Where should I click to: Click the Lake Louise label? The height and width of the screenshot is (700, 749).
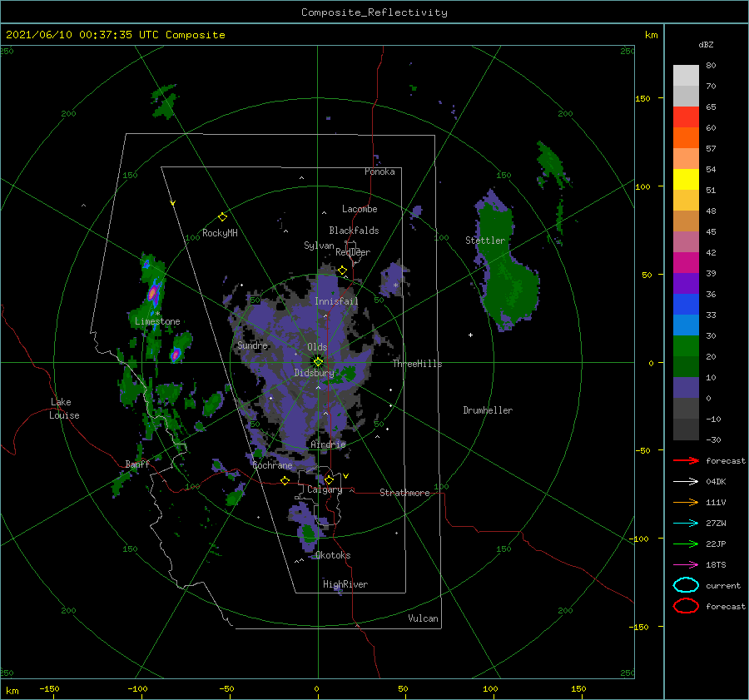click(x=64, y=409)
